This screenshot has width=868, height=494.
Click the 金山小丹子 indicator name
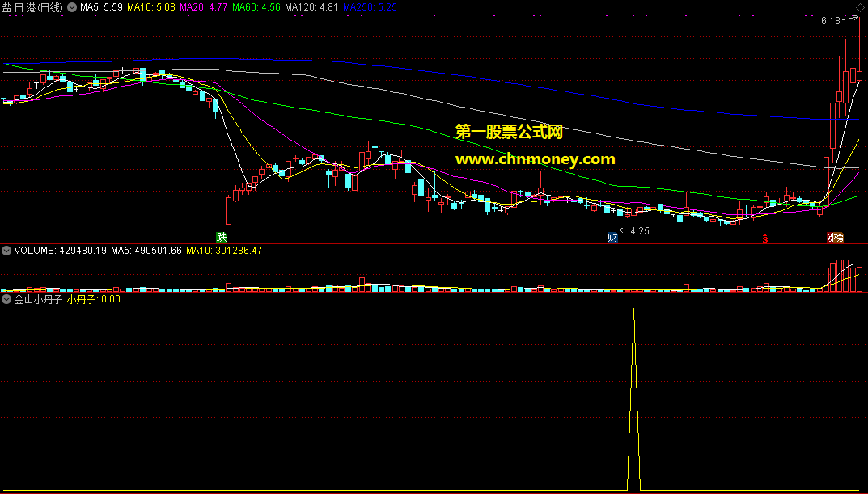pos(38,299)
